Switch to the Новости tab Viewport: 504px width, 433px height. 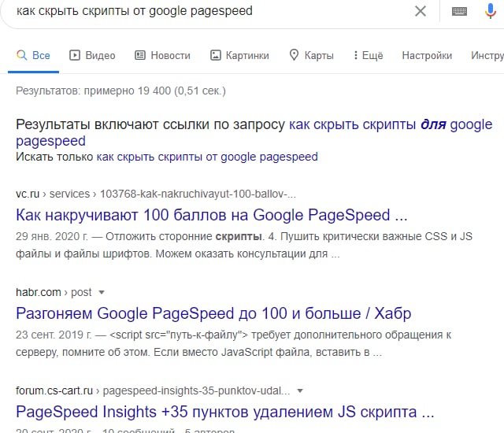pyautogui.click(x=163, y=55)
